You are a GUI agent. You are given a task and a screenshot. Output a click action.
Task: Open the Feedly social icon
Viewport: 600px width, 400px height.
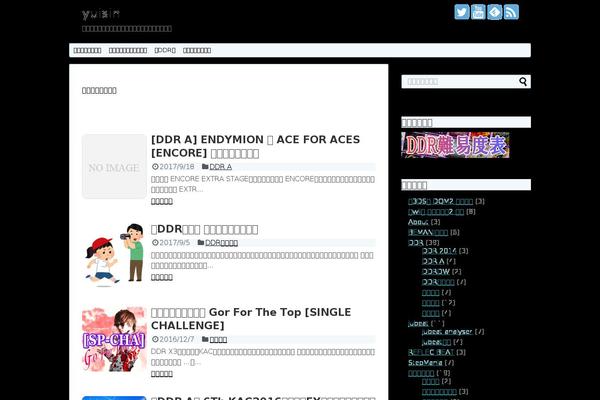pos(494,12)
